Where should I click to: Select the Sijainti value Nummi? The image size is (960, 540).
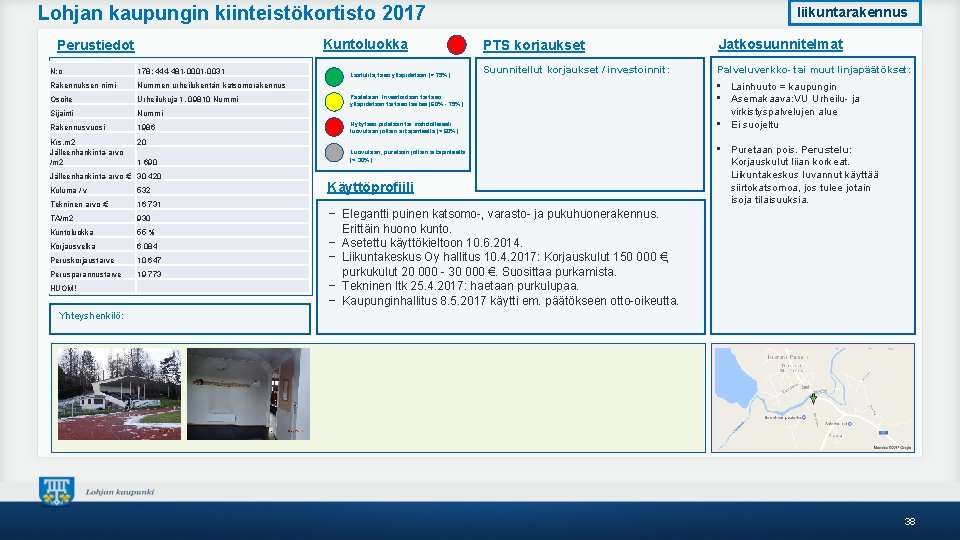[x=150, y=113]
